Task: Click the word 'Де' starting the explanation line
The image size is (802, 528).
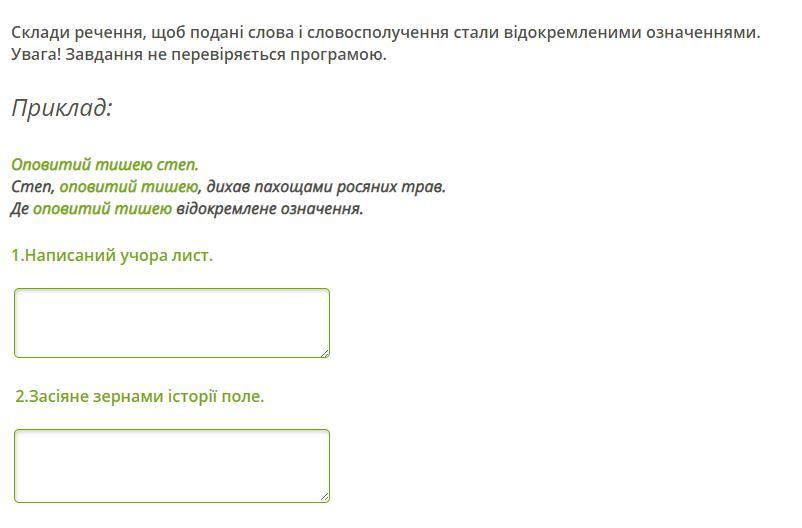Action: click(x=20, y=209)
